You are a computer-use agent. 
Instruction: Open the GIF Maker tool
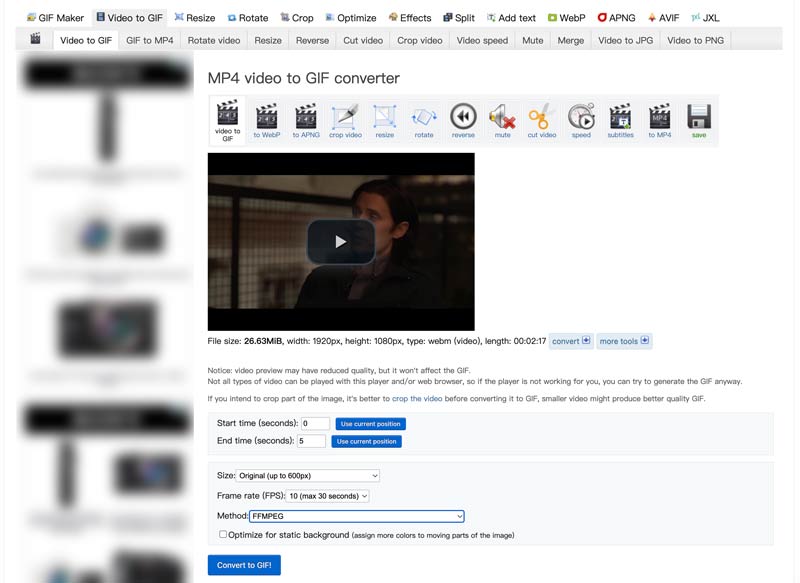coord(55,18)
